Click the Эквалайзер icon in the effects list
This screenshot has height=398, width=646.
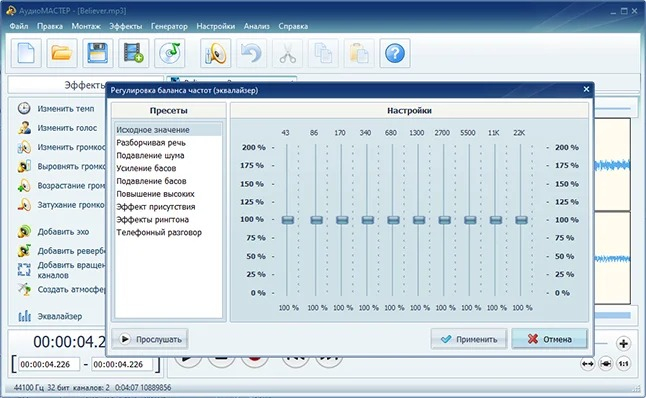25,316
